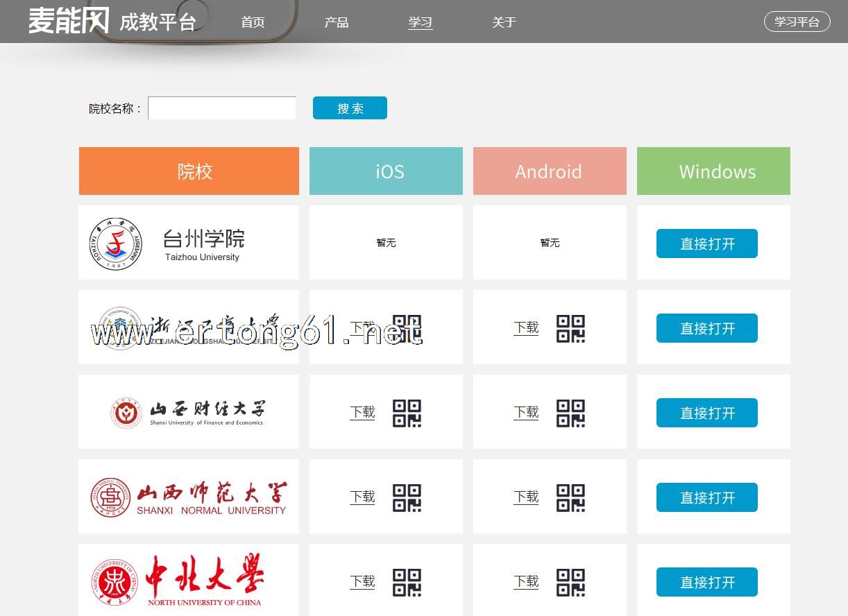Click the Android QR code for 山西财经大学
The height and width of the screenshot is (616, 848).
pyautogui.click(x=570, y=413)
